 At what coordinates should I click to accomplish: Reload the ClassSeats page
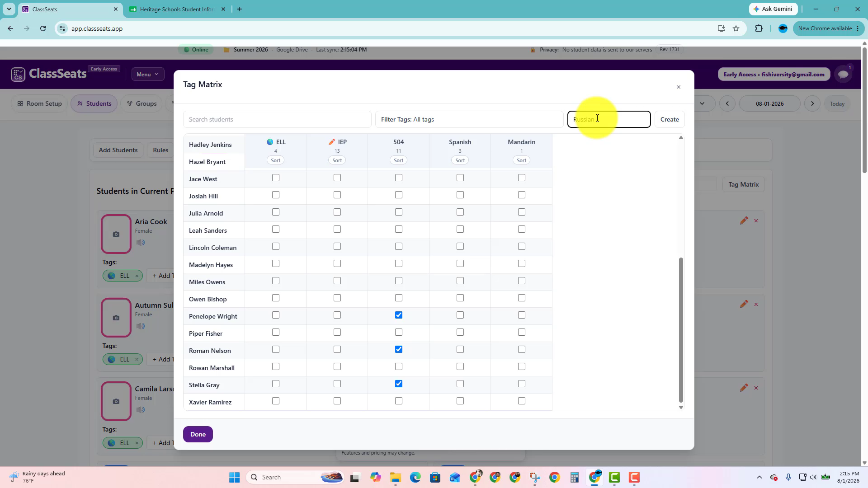[x=43, y=28]
